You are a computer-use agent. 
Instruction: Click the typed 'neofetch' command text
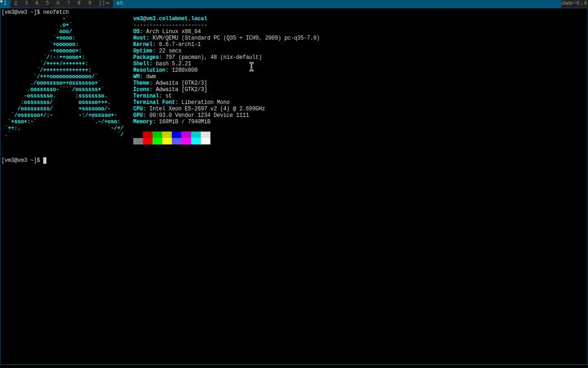(x=56, y=12)
